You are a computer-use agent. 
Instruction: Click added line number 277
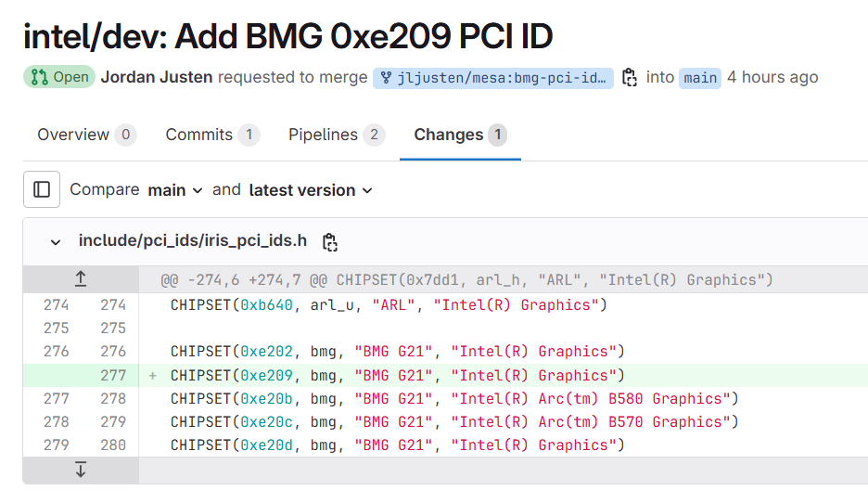click(x=113, y=376)
